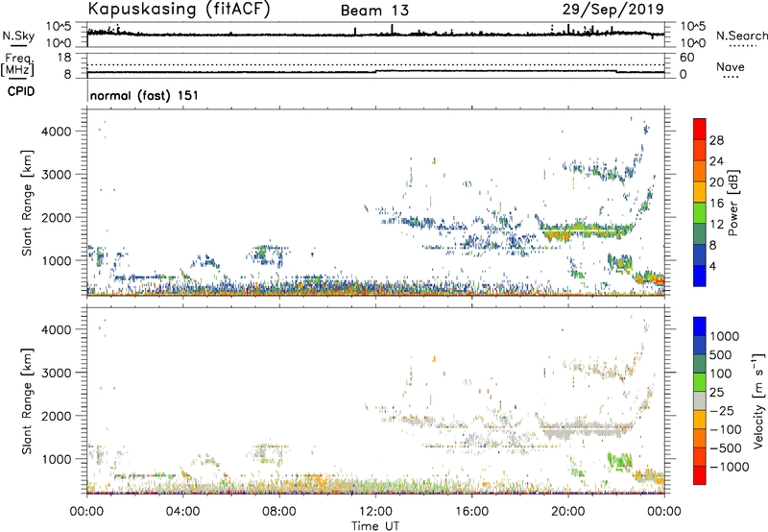
Task: Click the '4000' tick on the power panel range axis
Action: 57,132
